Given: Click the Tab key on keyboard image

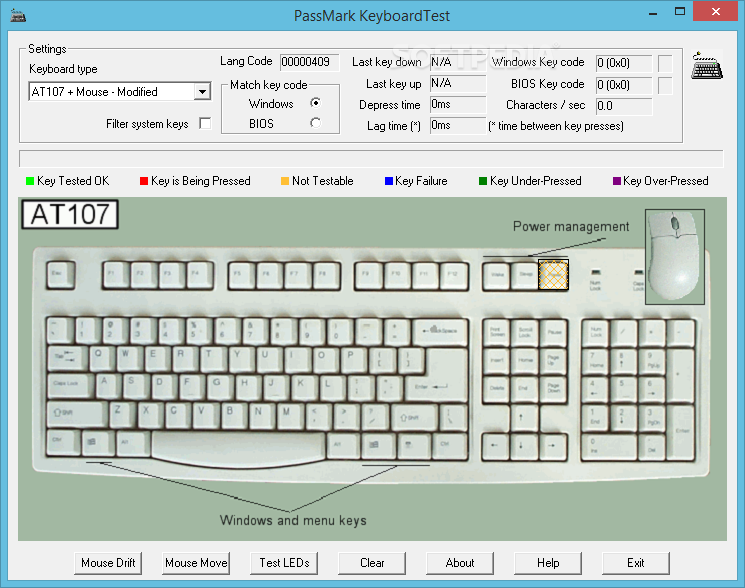Looking at the screenshot, I should (x=67, y=358).
